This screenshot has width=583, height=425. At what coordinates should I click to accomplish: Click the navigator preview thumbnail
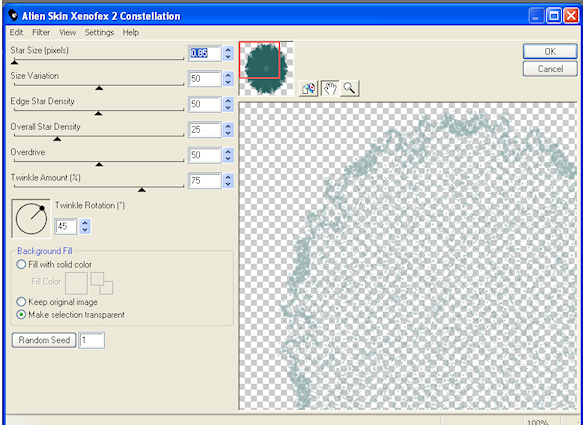point(266,68)
